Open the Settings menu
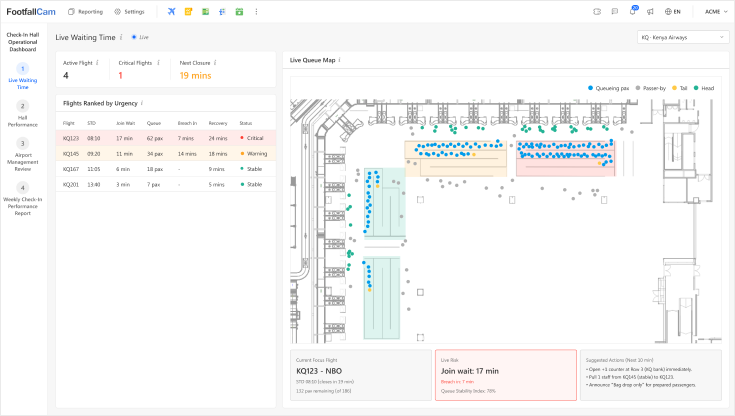This screenshot has width=735, height=416. coord(129,12)
